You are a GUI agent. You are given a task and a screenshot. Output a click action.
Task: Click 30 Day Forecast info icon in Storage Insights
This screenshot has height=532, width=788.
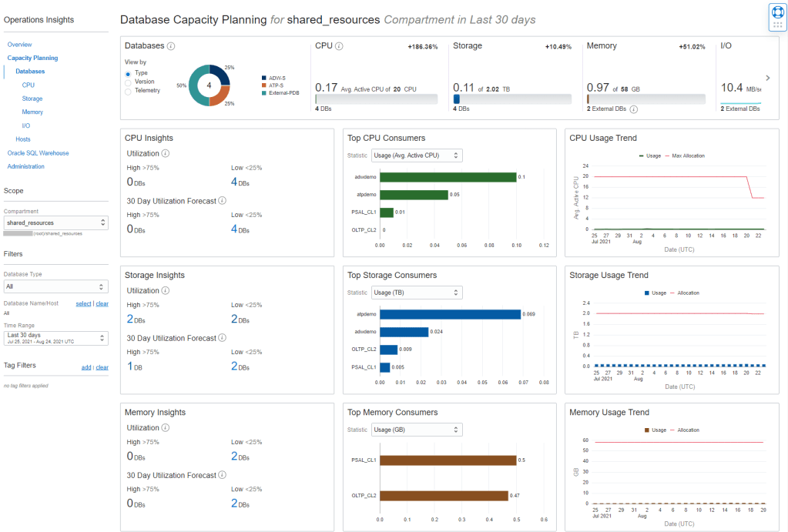click(x=222, y=338)
